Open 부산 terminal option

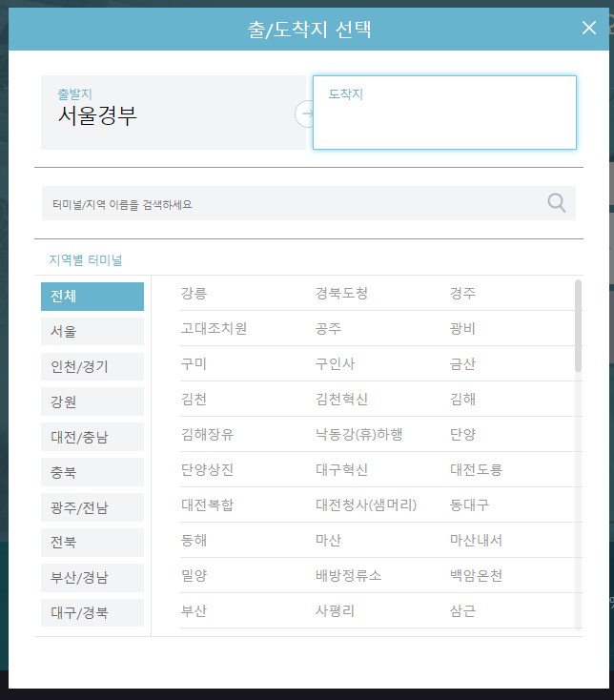pos(194,610)
